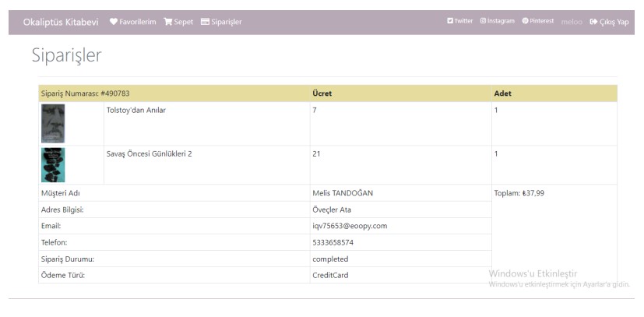644x317 pixels.
Task: Click Savaş Öncesi Günlükleri 2 cover thumbnail
Action: tap(53, 164)
